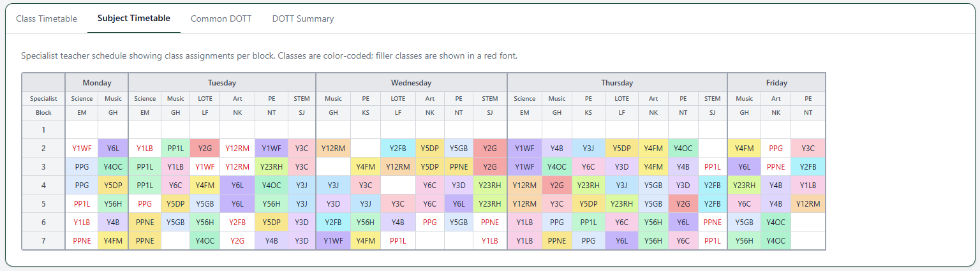Select Y2FB in Tuesday Art block 6
Screen dimensions: 980x271
coord(237,223)
